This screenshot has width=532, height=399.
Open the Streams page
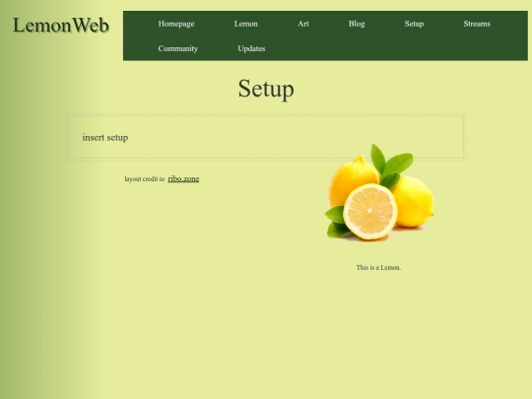tap(477, 24)
